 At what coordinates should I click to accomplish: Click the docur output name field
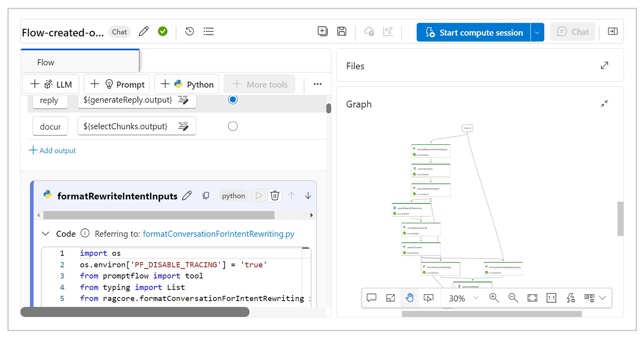(50, 127)
